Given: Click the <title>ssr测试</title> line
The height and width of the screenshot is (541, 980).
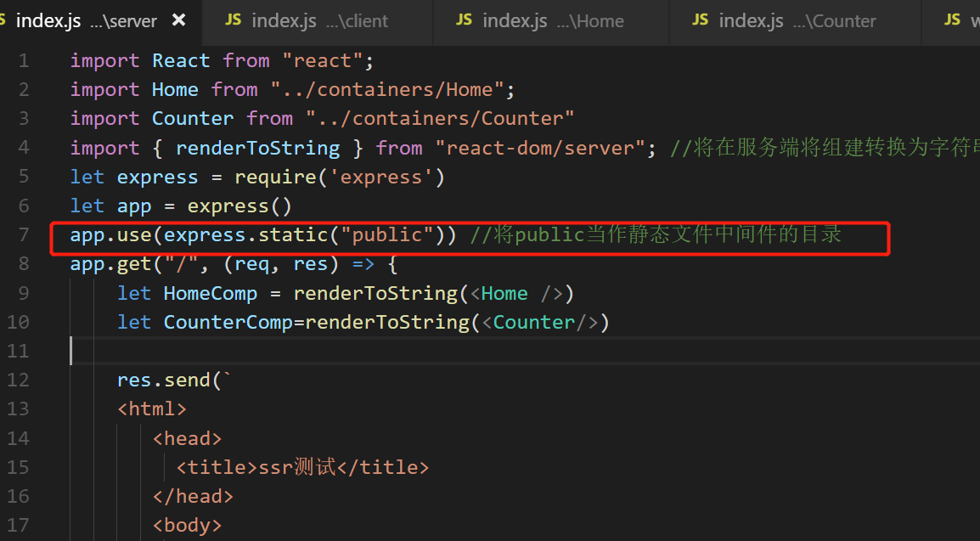Looking at the screenshot, I should coord(302,467).
